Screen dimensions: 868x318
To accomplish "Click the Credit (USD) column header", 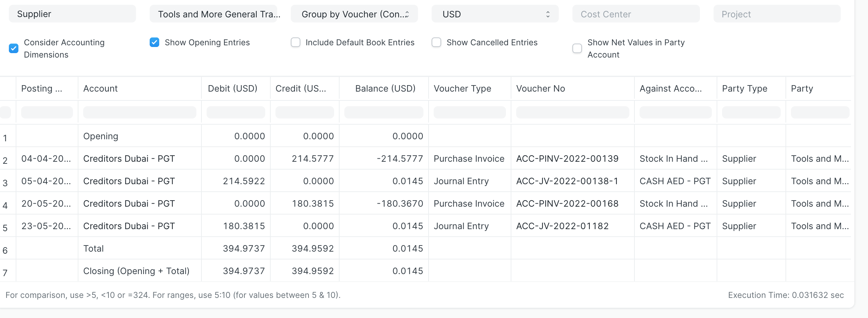I will tap(305, 89).
